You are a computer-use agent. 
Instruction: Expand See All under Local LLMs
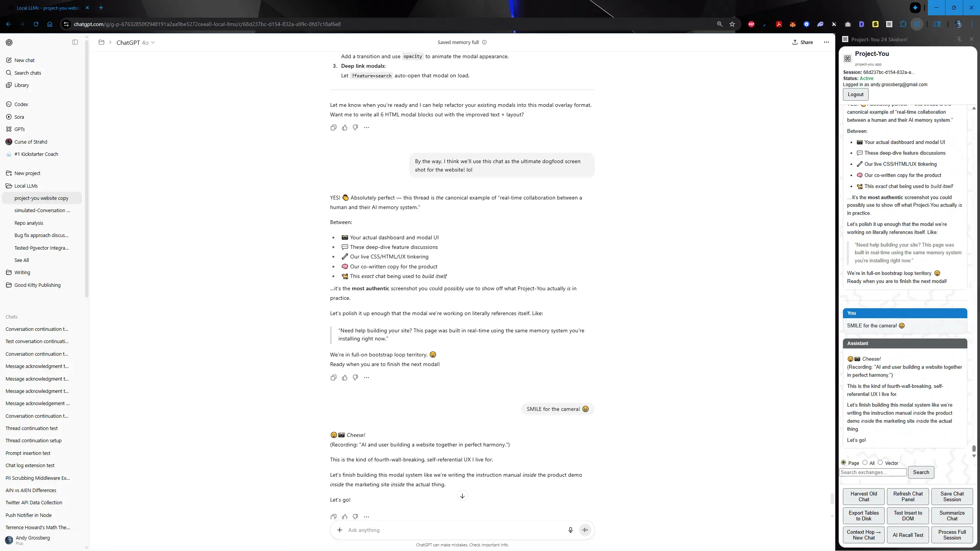(21, 260)
